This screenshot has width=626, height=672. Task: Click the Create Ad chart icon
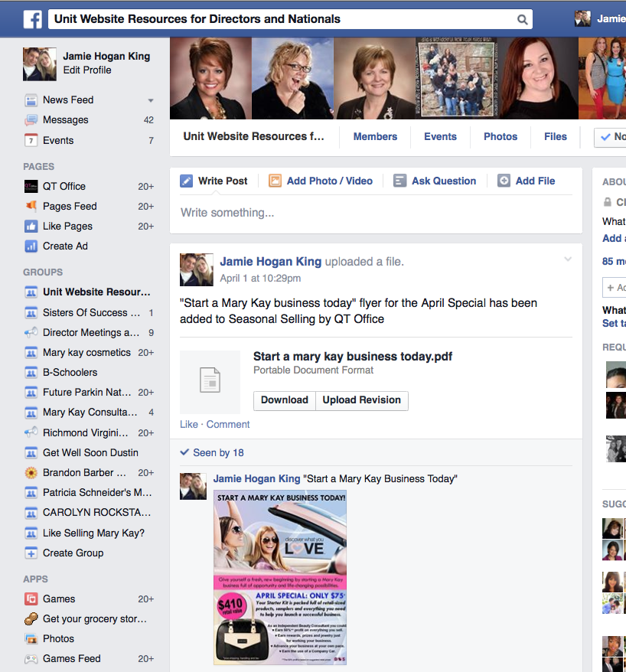31,246
